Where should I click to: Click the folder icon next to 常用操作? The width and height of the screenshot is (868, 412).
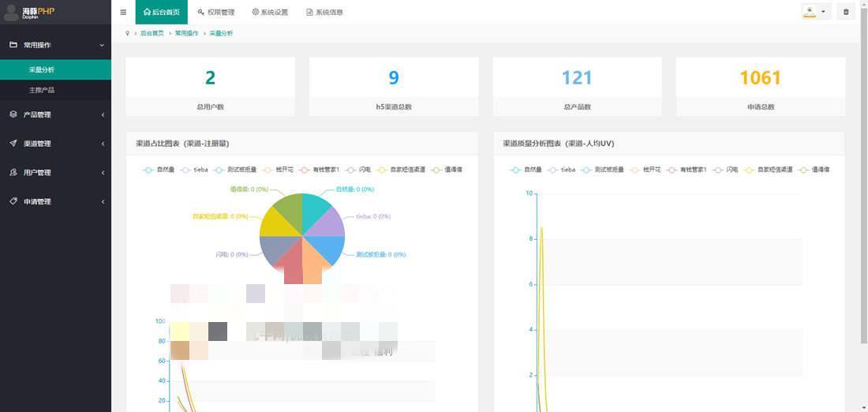(13, 45)
